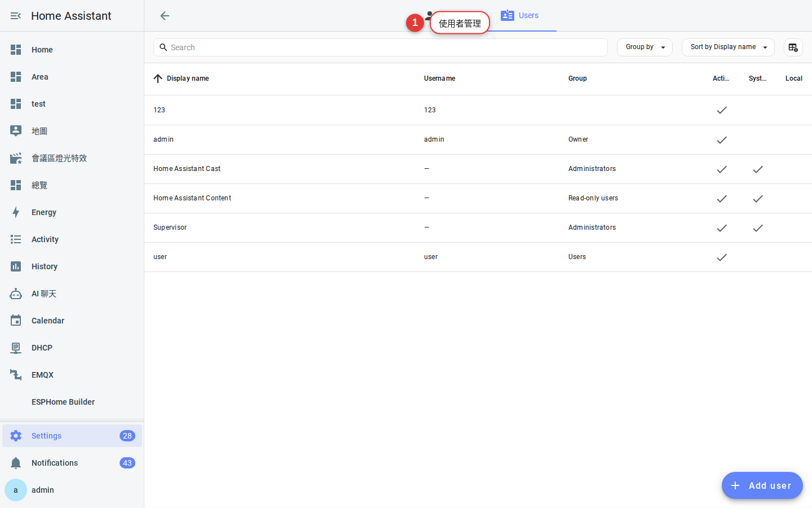812x508 pixels.
Task: Open the Calendar panel
Action: pos(72,321)
